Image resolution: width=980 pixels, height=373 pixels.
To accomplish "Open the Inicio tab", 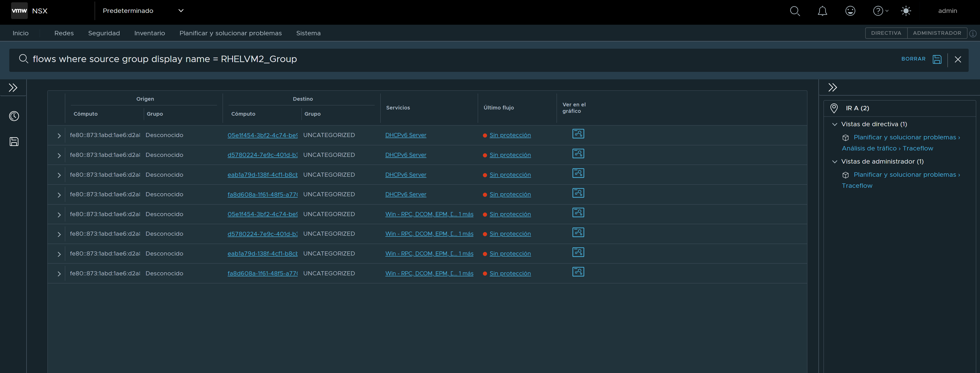I will point(21,33).
